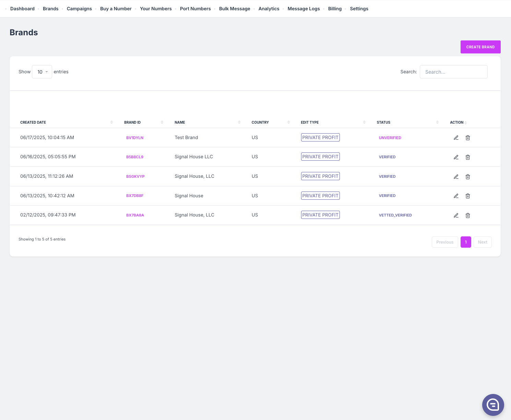The height and width of the screenshot is (420, 511).
Task: Open brand ID BV1DYLN link
Action: coord(135,138)
